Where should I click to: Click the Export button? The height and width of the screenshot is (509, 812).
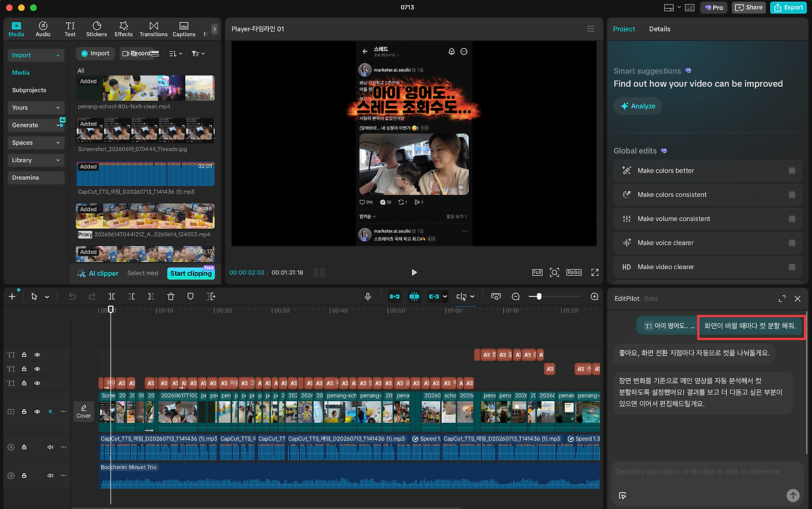click(789, 8)
